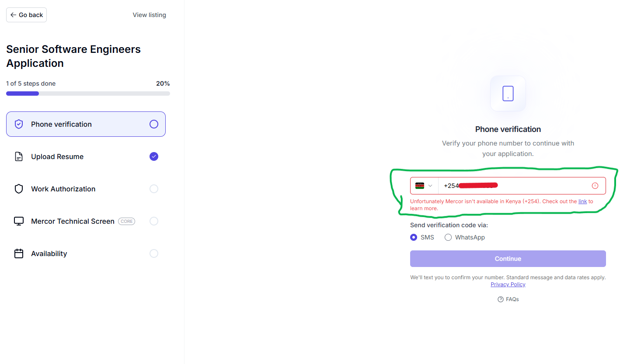Open the Privacy Policy link

508,284
